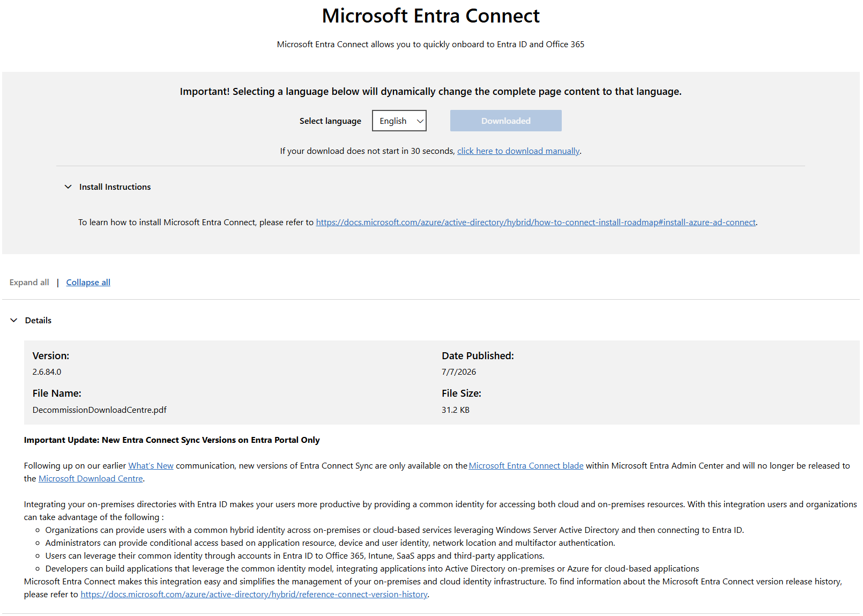Click the Version: label

[x=50, y=356]
